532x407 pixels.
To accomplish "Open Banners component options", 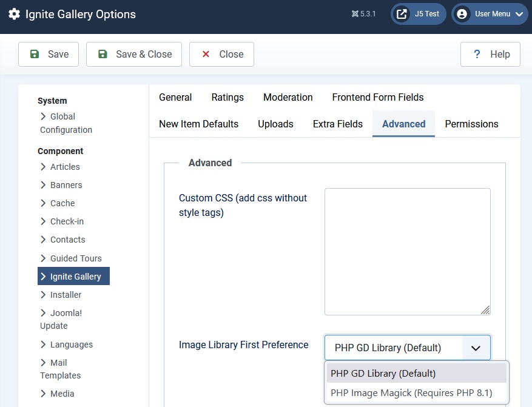I will 61,185.
